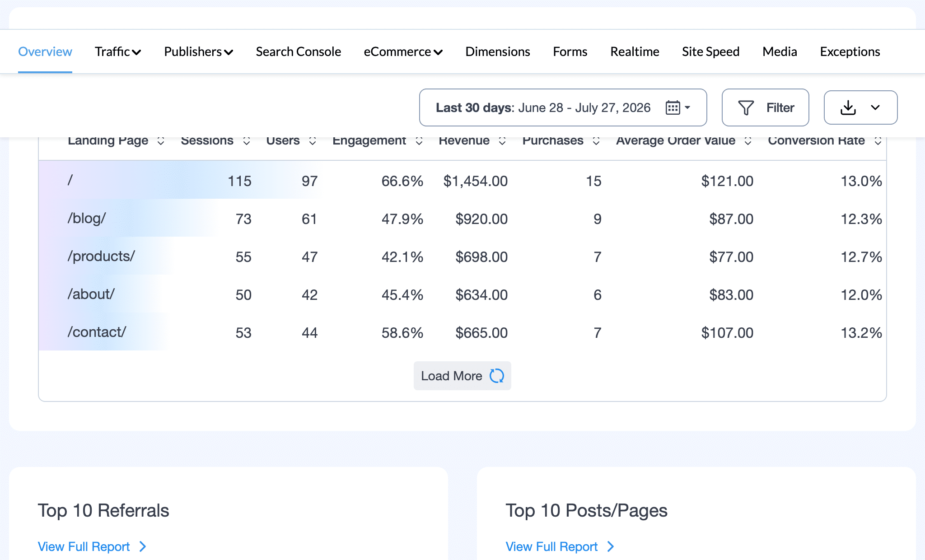Click the Load More button

462,376
